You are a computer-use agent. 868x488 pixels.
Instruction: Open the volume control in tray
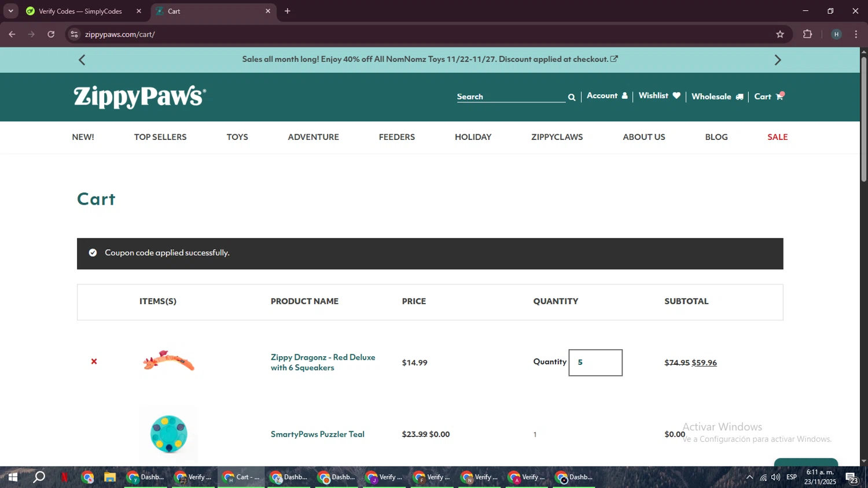pyautogui.click(x=775, y=477)
